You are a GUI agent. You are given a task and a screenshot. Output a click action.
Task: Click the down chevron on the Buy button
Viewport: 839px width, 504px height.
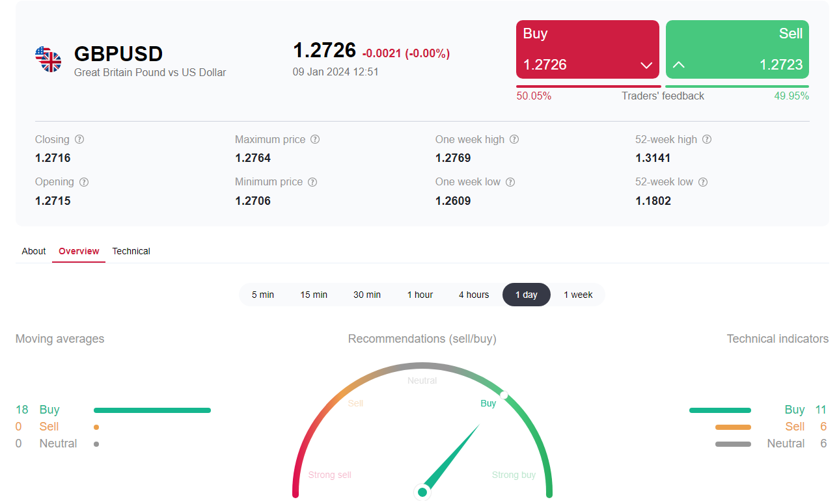(646, 65)
